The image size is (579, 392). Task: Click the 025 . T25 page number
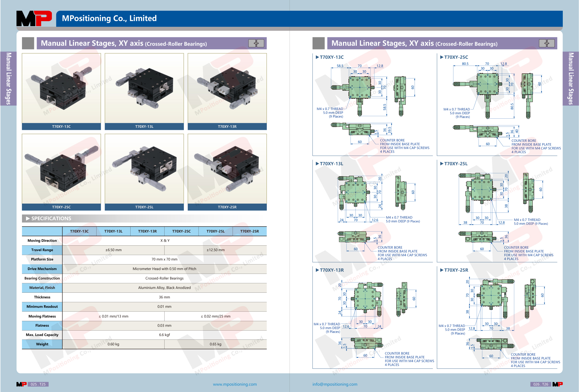coord(38,384)
